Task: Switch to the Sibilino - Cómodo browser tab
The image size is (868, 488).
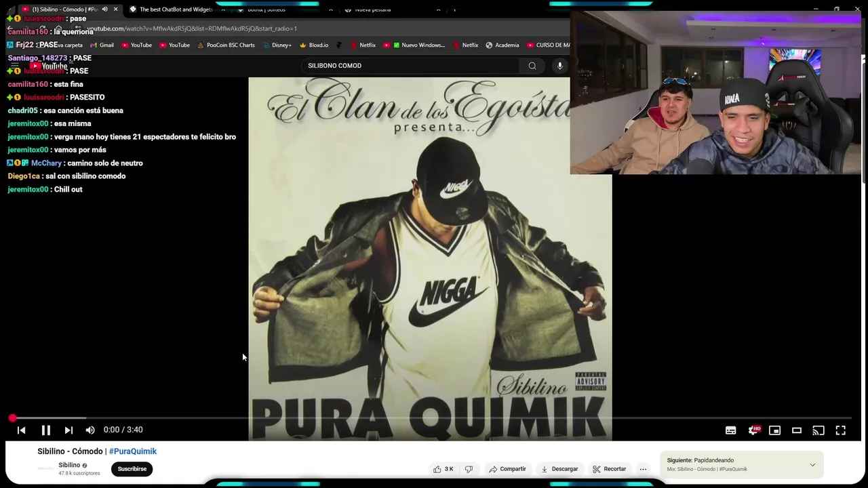Action: [64, 9]
